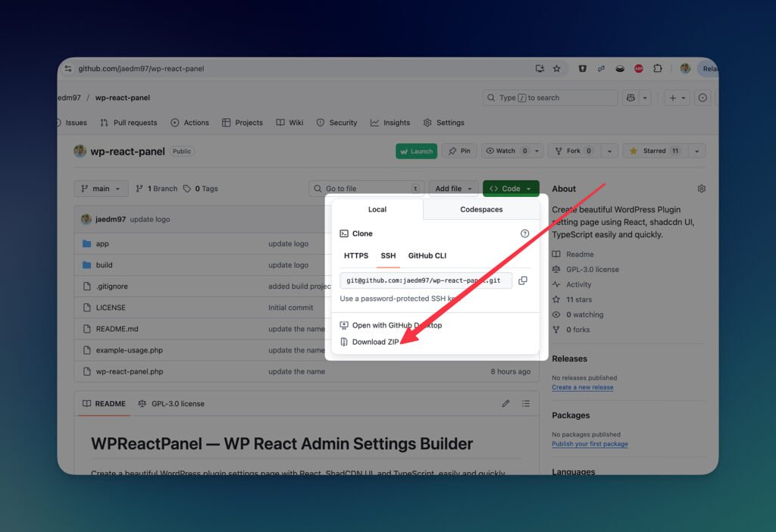
Task: Open the browser extensions puzzle icon
Action: 657,68
